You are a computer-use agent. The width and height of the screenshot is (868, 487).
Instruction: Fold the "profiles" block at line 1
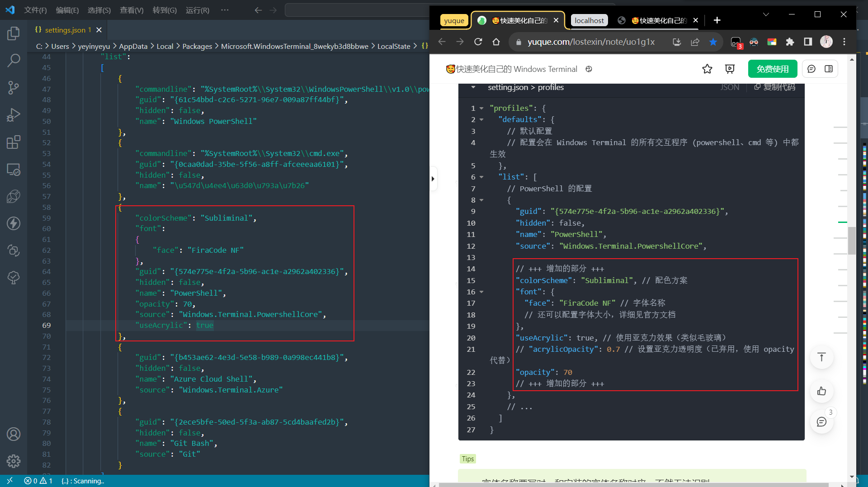pos(482,109)
